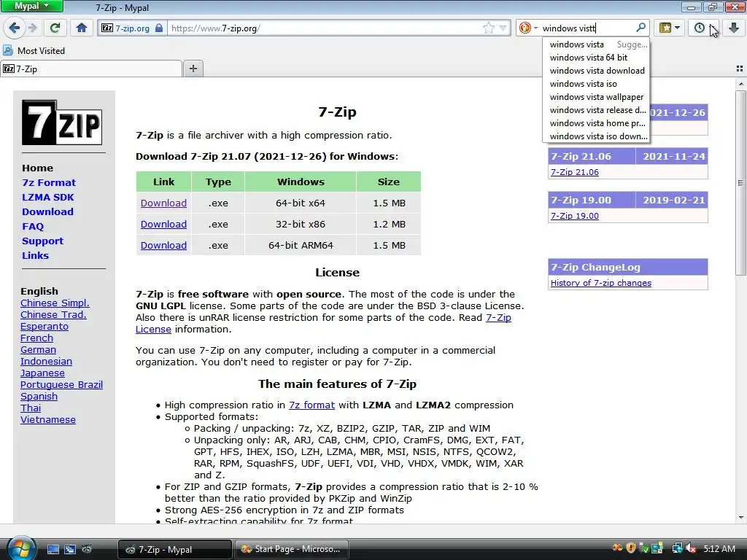Click the page scrollbar up arrow

(x=741, y=84)
